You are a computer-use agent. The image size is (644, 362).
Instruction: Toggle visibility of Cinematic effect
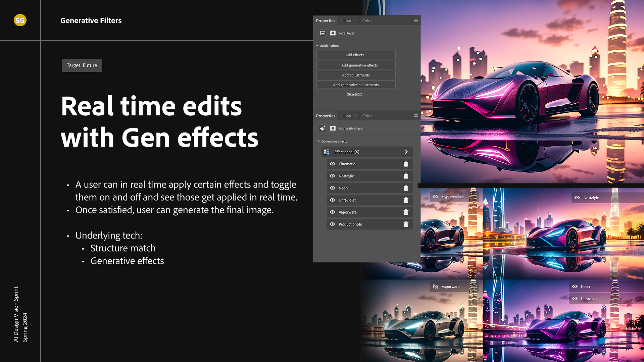332,164
